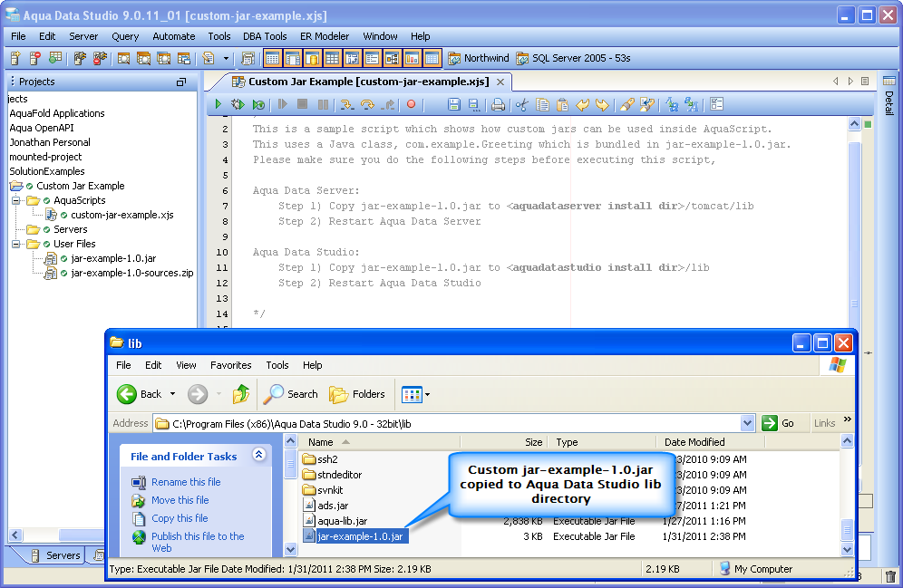Select the Servers folder in Projects tree
The image size is (903, 588).
coord(70,229)
